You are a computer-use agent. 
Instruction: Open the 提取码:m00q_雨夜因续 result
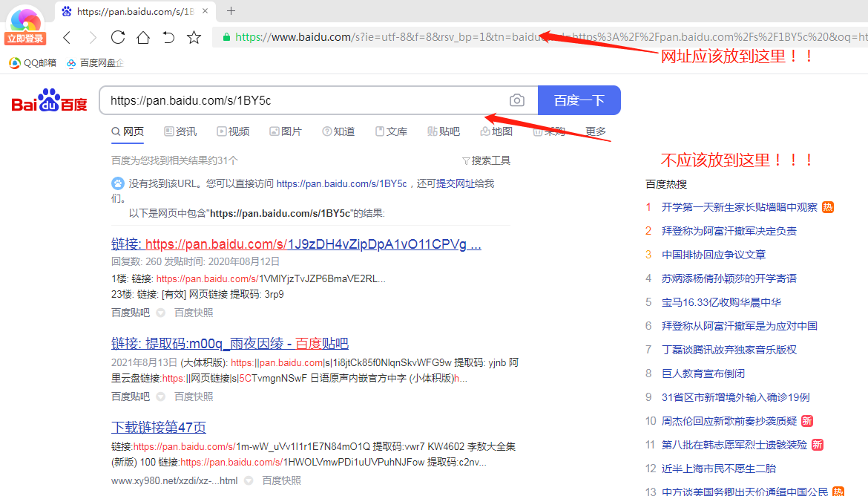(x=230, y=343)
